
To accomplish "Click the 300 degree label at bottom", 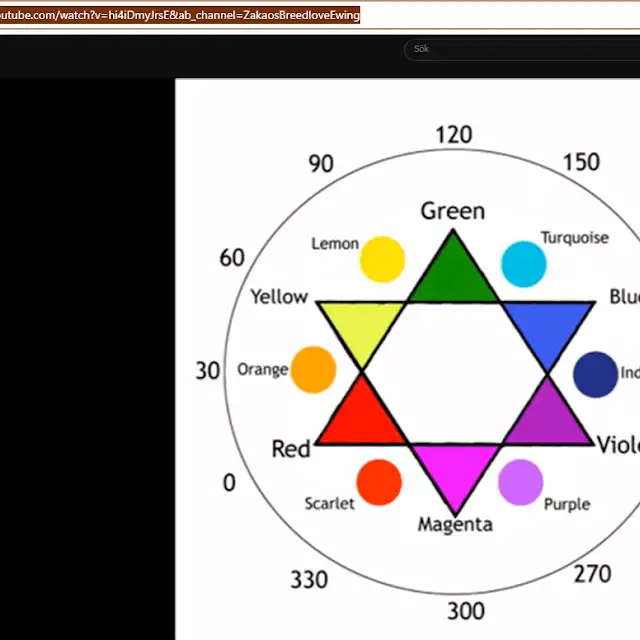I will (x=465, y=611).
